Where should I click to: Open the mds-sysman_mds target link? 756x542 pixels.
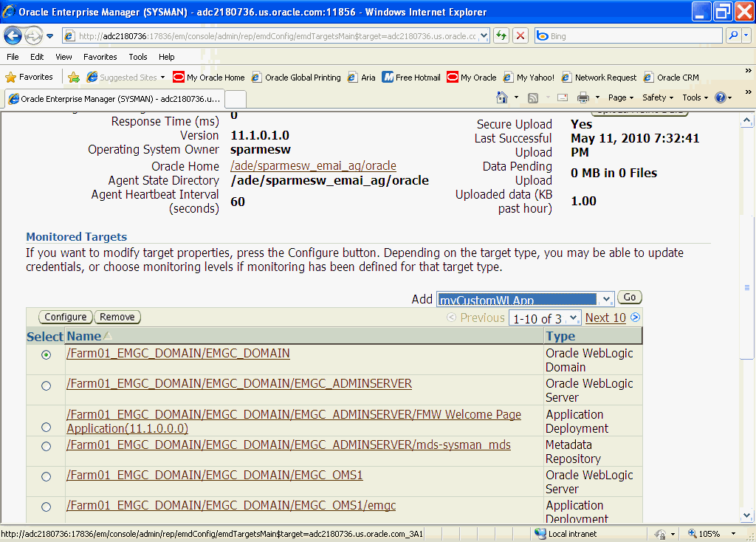coord(289,445)
